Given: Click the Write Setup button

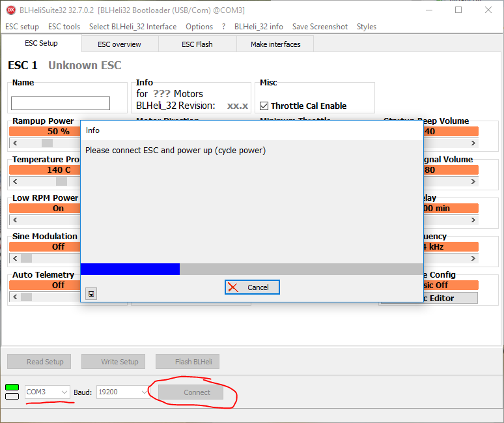Looking at the screenshot, I should (x=113, y=362).
